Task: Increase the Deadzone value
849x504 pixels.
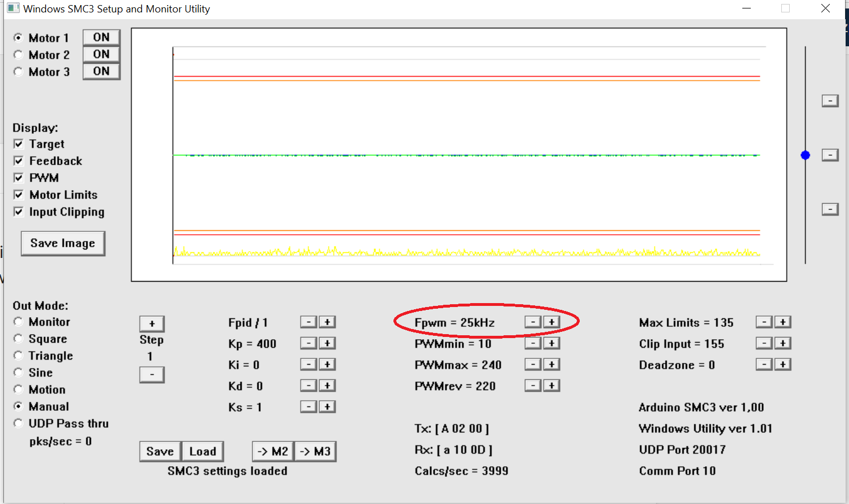Action: [782, 365]
